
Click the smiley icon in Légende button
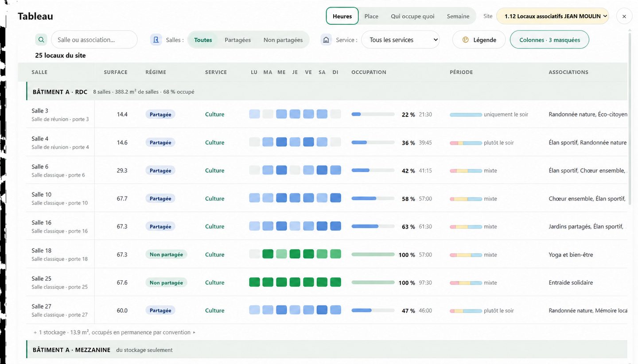tap(466, 40)
